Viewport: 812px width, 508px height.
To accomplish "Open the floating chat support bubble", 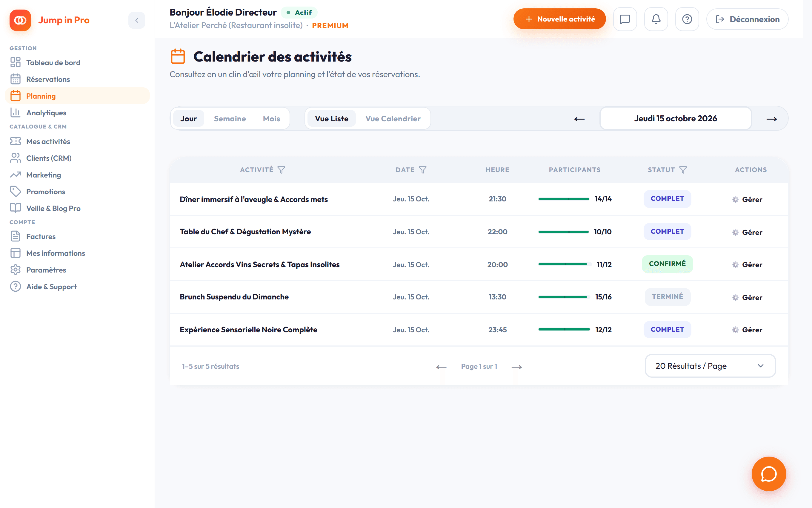I will [x=769, y=474].
